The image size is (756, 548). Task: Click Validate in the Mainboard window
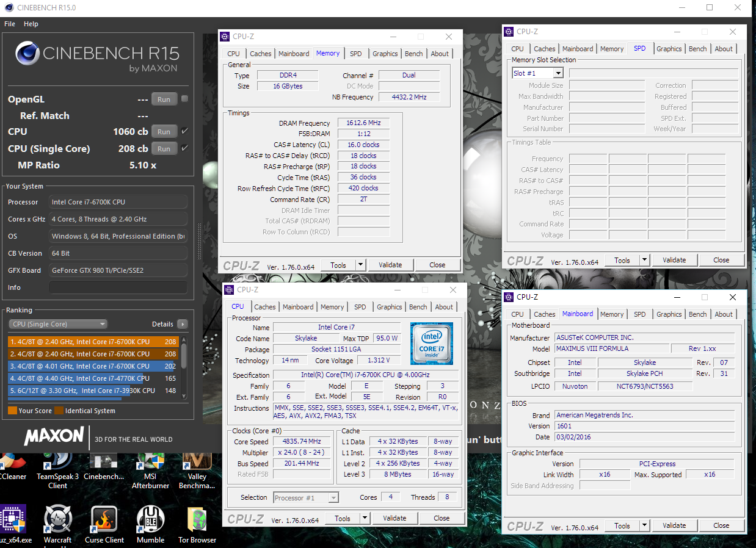[x=674, y=525]
